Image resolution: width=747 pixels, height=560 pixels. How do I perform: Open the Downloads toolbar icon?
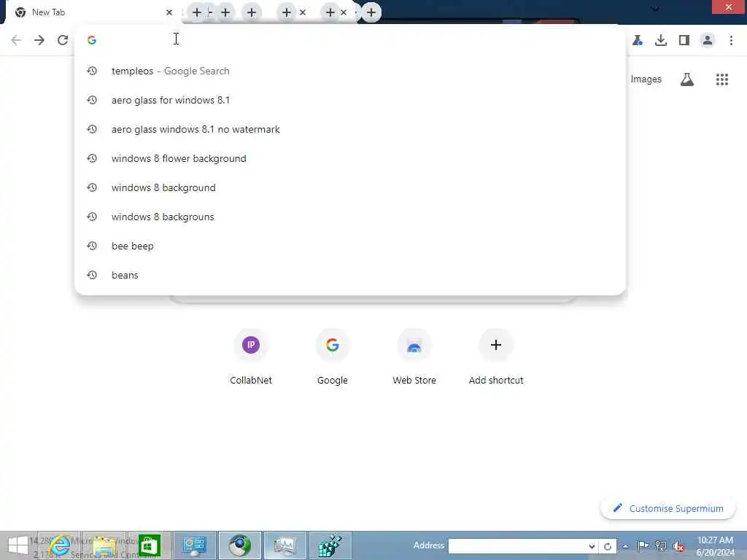(661, 40)
